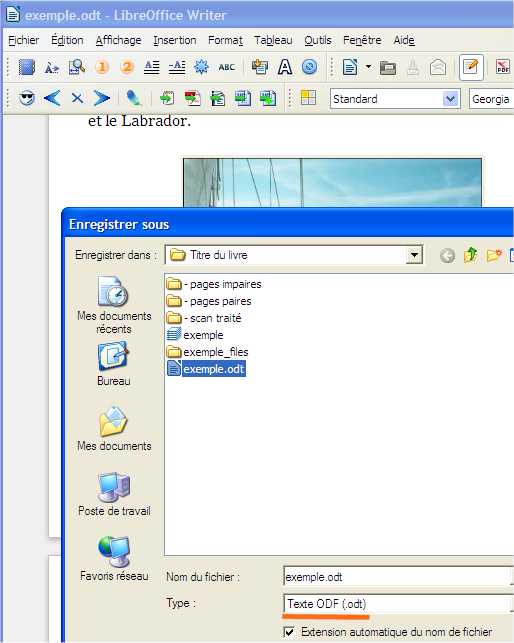The image size is (514, 643).
Task: Go to Mes documents shortcut
Action: 114,429
